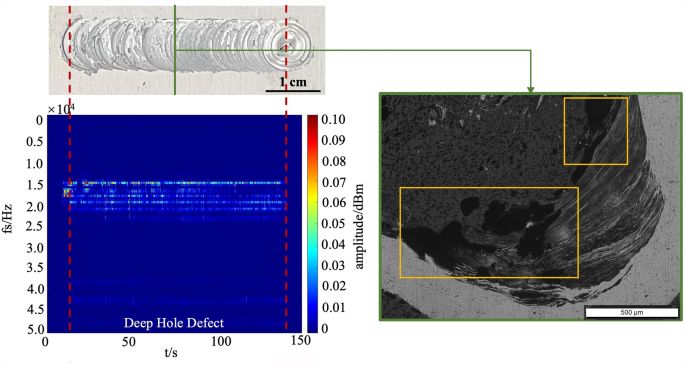
Task: Select y-axis tick "2.0"
Action: tap(35, 206)
